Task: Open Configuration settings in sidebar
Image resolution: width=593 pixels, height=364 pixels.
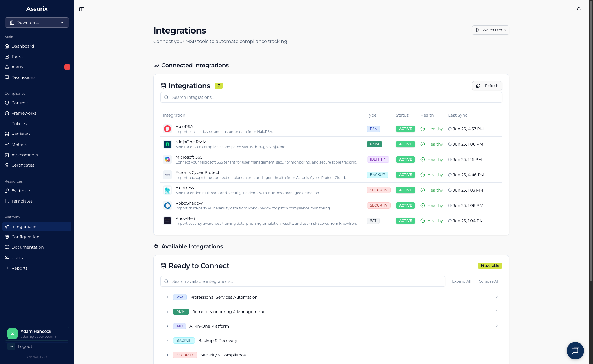Action: 37,237
